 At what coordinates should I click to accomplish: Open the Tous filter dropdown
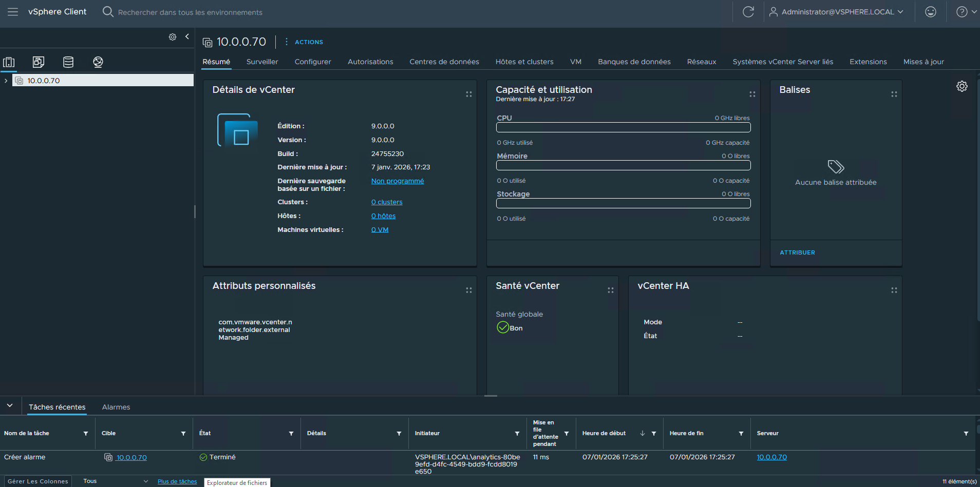115,481
